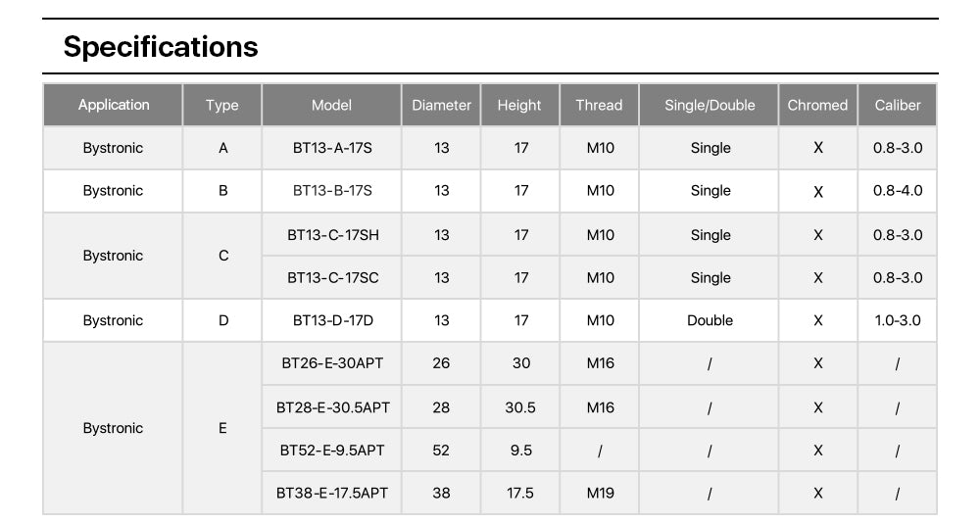Click the Caliber column header
The width and height of the screenshot is (980, 523).
[x=898, y=105]
